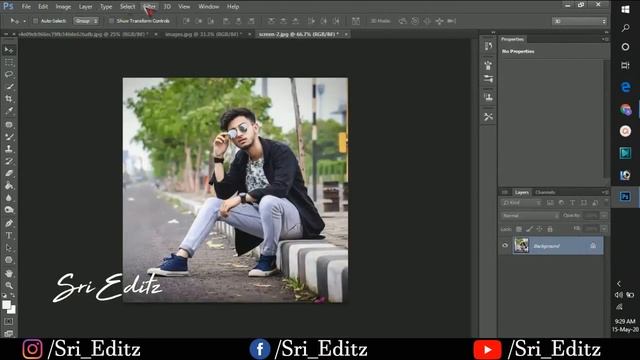Open the background color swatch
This screenshot has height=360, width=640.
click(11, 310)
